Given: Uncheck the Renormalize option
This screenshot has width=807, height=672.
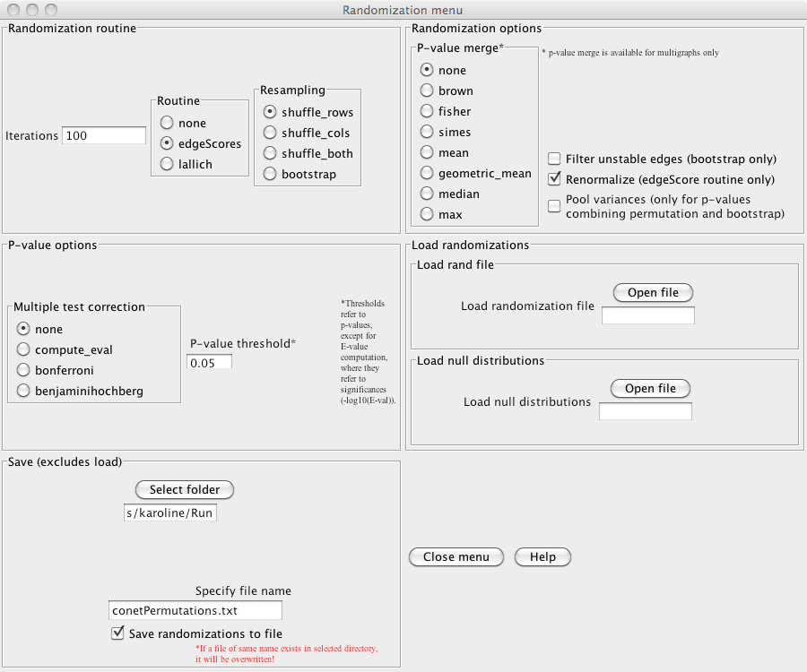Looking at the screenshot, I should click(x=554, y=179).
